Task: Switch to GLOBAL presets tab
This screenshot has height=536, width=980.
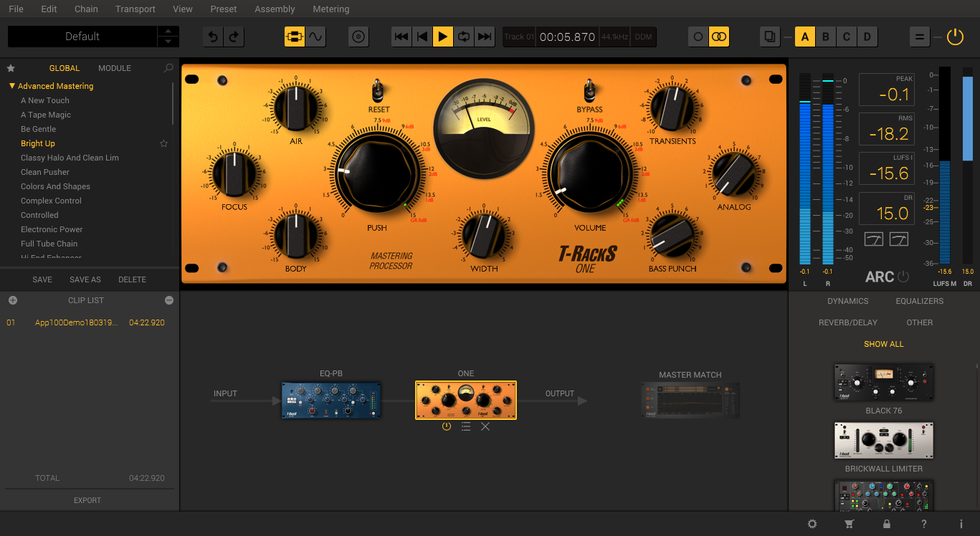Action: click(x=65, y=68)
